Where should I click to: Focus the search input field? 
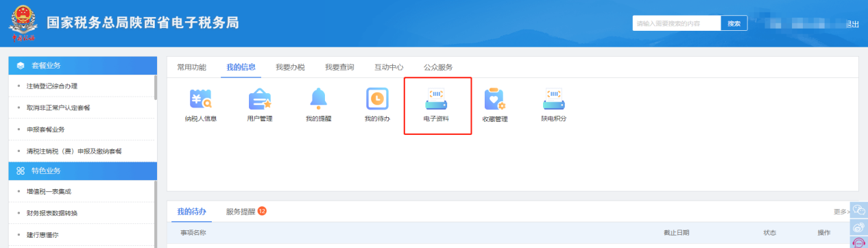pyautogui.click(x=677, y=23)
